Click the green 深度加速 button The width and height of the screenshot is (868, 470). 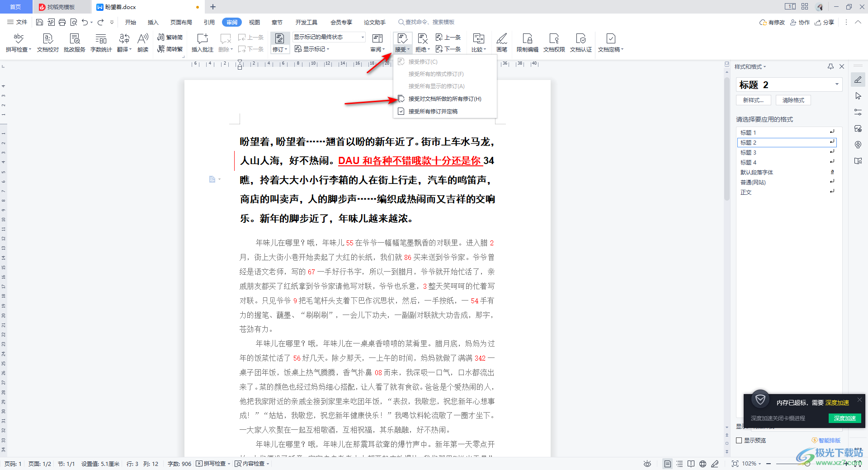[845, 418]
